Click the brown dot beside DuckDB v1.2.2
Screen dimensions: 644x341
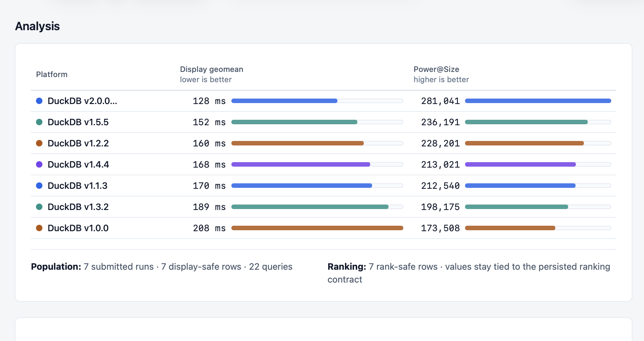point(39,143)
